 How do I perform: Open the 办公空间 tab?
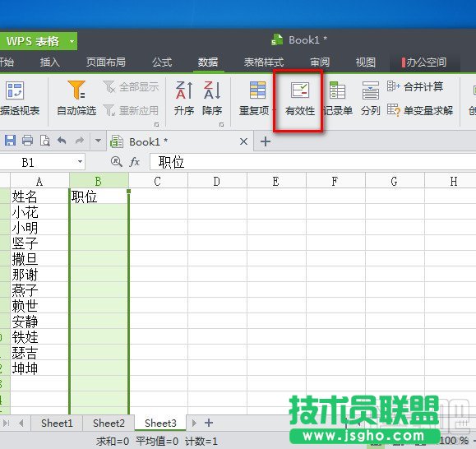[x=424, y=62]
